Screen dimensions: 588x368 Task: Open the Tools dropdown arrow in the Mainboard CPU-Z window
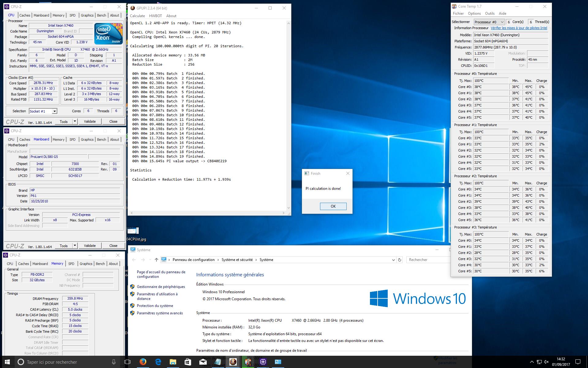(x=74, y=246)
